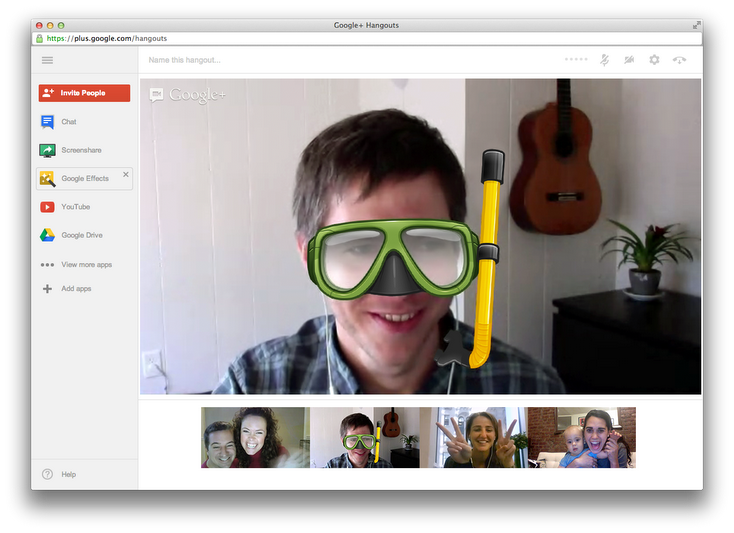Click the Add apps plus icon

click(47, 289)
